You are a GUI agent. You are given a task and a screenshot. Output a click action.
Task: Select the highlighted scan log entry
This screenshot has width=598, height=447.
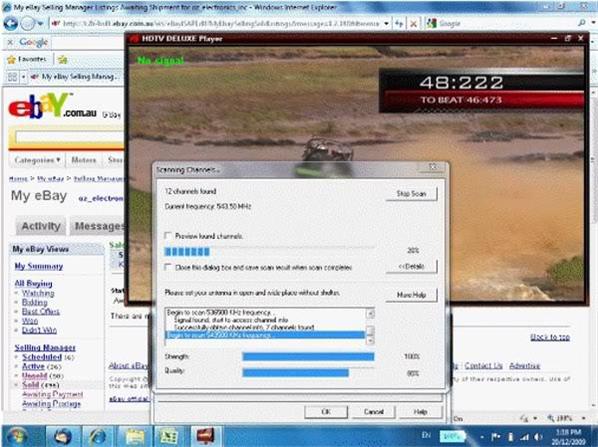265,335
